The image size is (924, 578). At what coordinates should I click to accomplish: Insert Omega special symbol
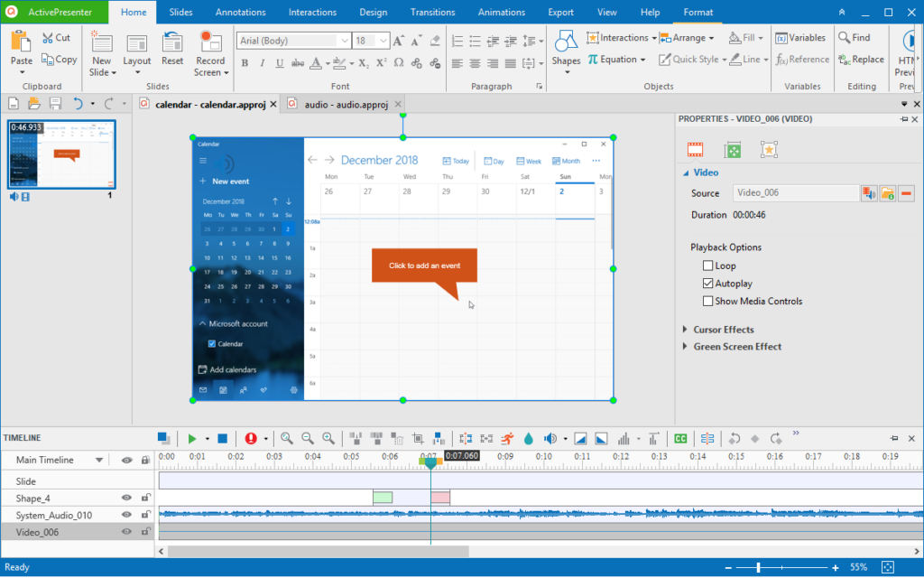click(x=399, y=62)
